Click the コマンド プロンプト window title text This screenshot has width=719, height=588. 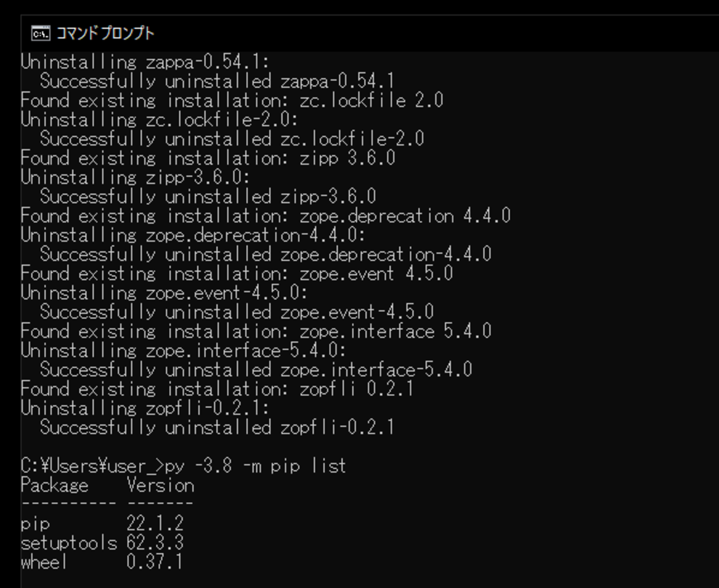pos(105,33)
